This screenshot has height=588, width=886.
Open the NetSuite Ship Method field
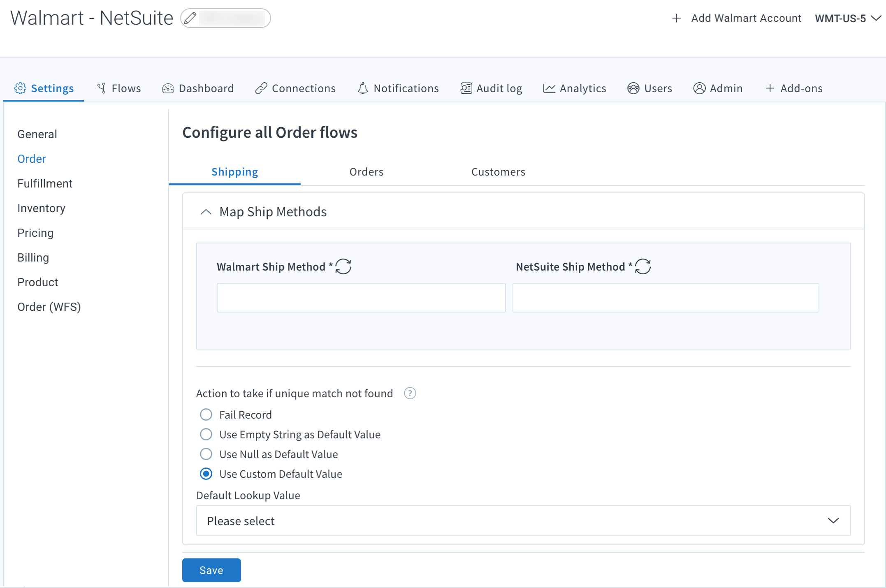[666, 297]
